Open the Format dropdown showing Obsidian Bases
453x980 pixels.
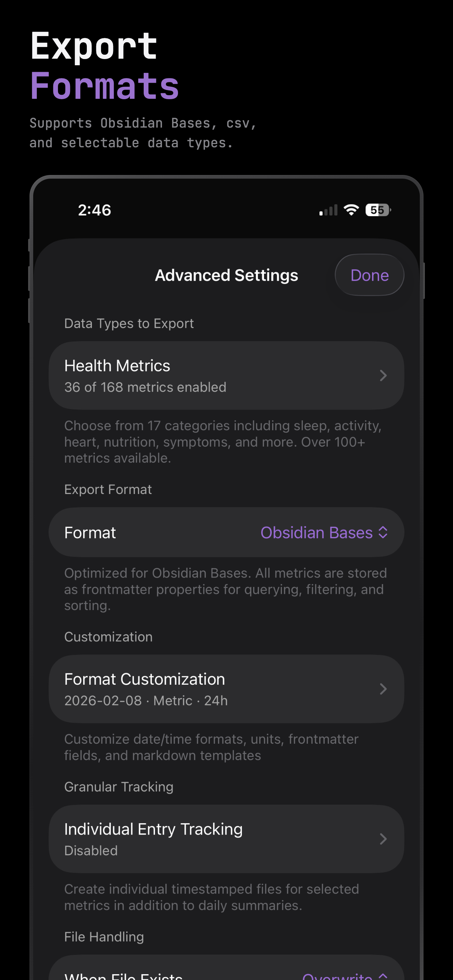324,532
